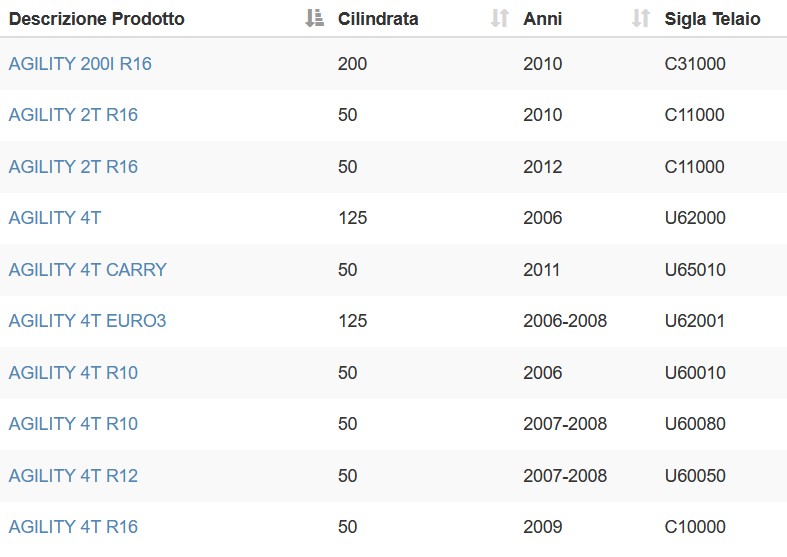Sort by Descrizione Prodotto column icon
The width and height of the screenshot is (787, 557).
coord(315,18)
